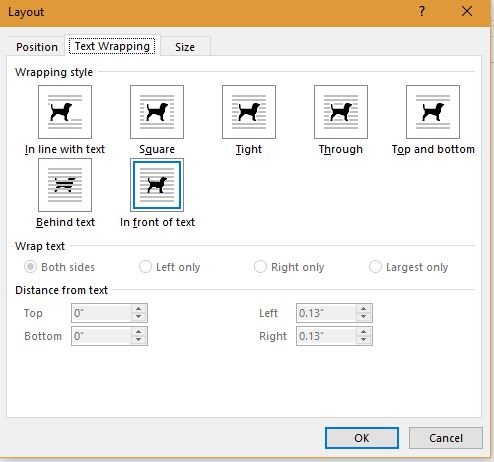The width and height of the screenshot is (494, 462).
Task: Open the dialog help question mark
Action: tap(422, 12)
